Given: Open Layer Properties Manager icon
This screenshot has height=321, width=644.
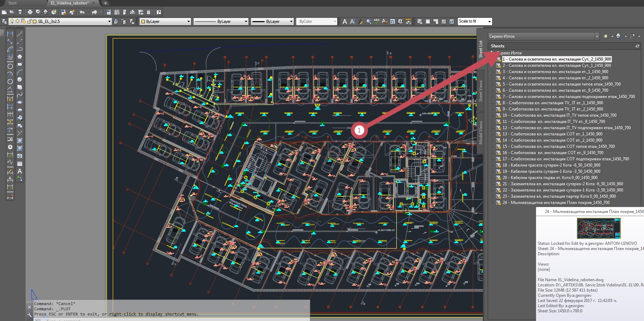Looking at the screenshot, I should click(x=4, y=21).
